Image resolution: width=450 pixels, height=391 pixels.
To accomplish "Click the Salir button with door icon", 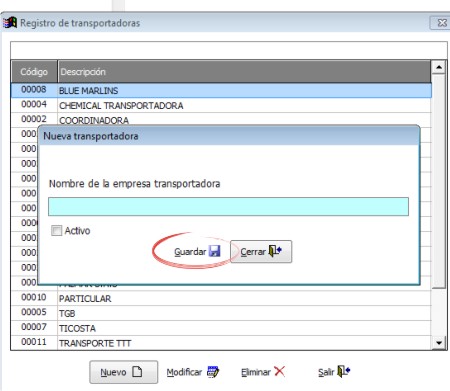I will (334, 372).
